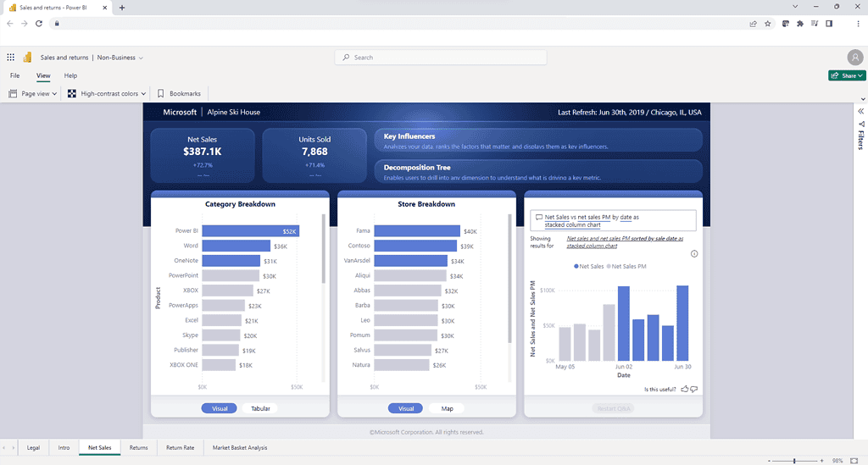The image size is (868, 465).
Task: Open the View menu
Action: pos(43,75)
